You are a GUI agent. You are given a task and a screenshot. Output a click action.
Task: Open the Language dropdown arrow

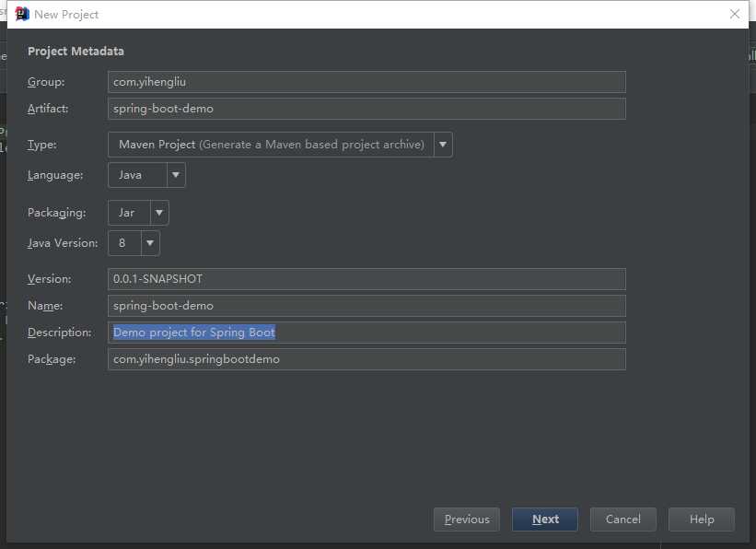(x=176, y=175)
